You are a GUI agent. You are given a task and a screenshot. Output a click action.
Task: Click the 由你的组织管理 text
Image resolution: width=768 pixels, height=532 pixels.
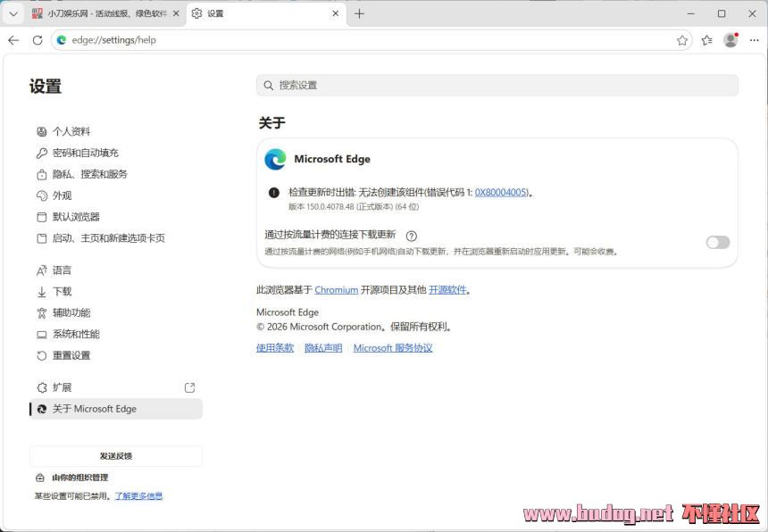tap(79, 478)
